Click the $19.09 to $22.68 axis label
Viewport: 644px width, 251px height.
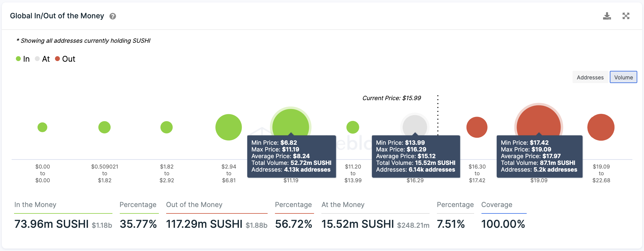click(x=601, y=173)
